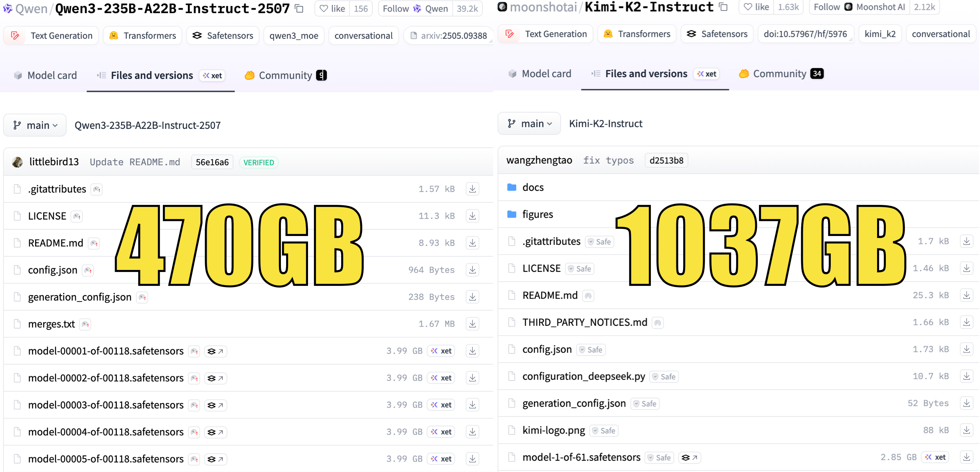Open the figures folder
Screen dimensions: 980x472
tap(537, 214)
